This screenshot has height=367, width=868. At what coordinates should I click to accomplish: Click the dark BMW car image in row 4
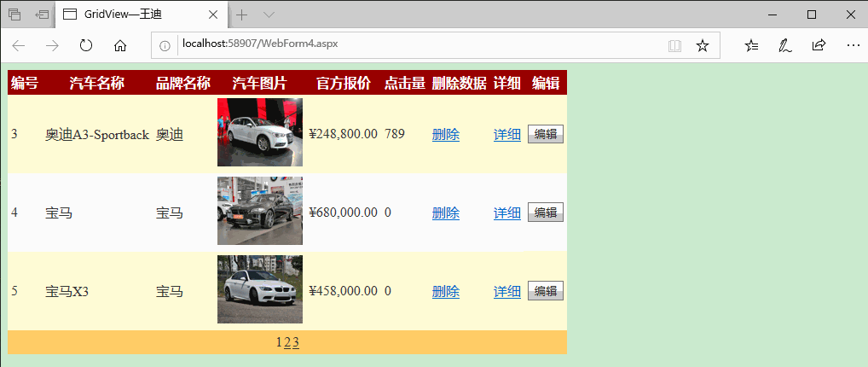pos(259,211)
